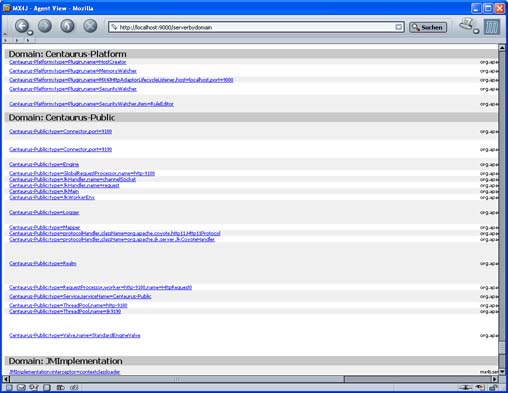The image size is (508, 393).
Task: Click the sixth component bar icon
Action: [74, 387]
